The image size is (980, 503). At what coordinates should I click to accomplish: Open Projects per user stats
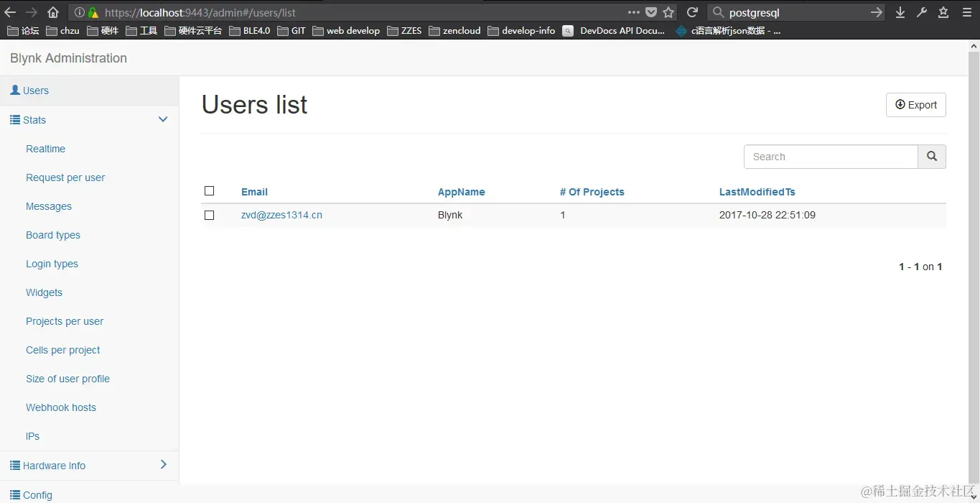65,321
